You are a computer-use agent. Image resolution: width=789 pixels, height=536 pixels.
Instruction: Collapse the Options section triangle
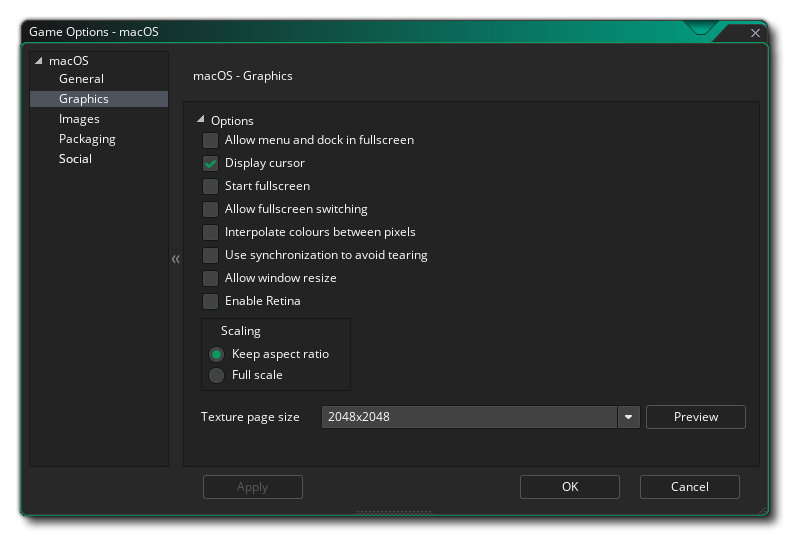(x=201, y=119)
